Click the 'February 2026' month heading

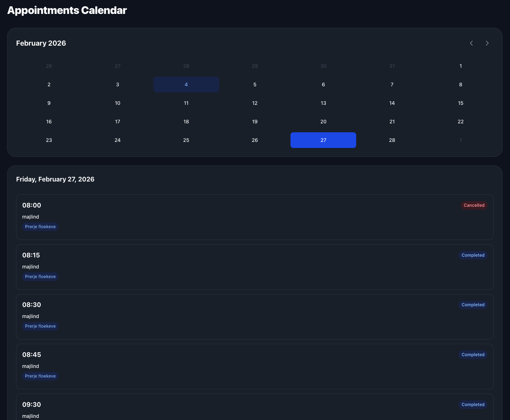pos(41,43)
